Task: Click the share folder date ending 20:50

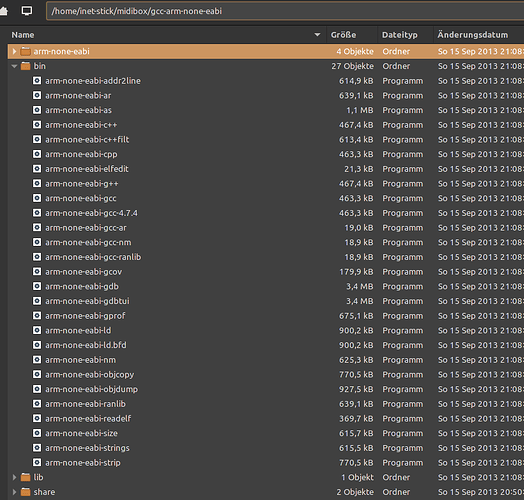Action: click(x=481, y=492)
